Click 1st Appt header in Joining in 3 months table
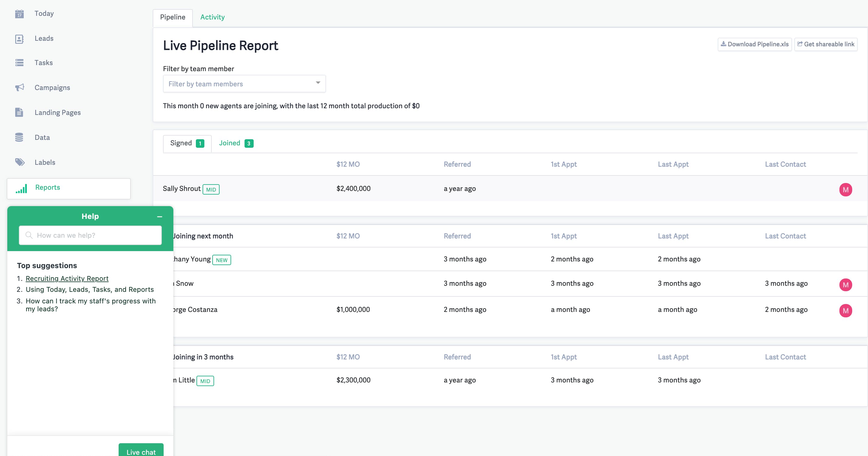The height and width of the screenshot is (456, 868). click(564, 357)
